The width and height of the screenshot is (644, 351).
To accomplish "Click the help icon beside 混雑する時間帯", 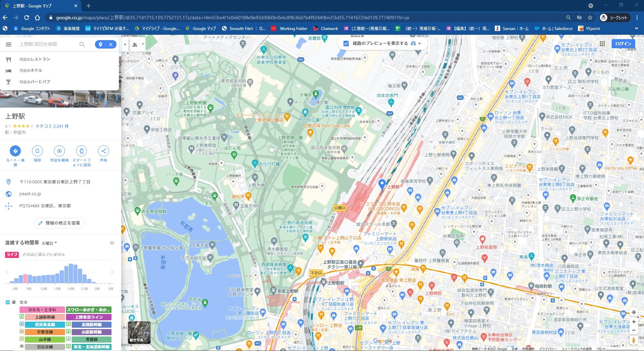I will pyautogui.click(x=112, y=243).
